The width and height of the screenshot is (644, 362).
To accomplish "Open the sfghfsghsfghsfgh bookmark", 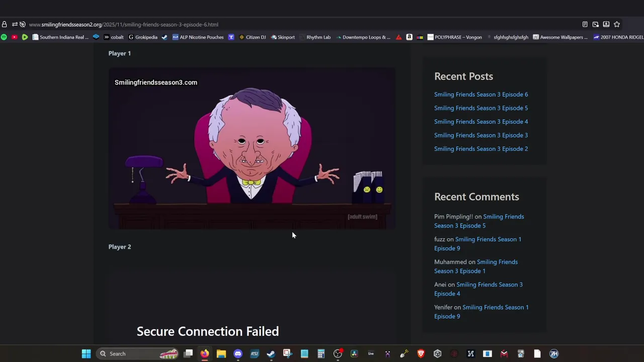I will tap(508, 37).
